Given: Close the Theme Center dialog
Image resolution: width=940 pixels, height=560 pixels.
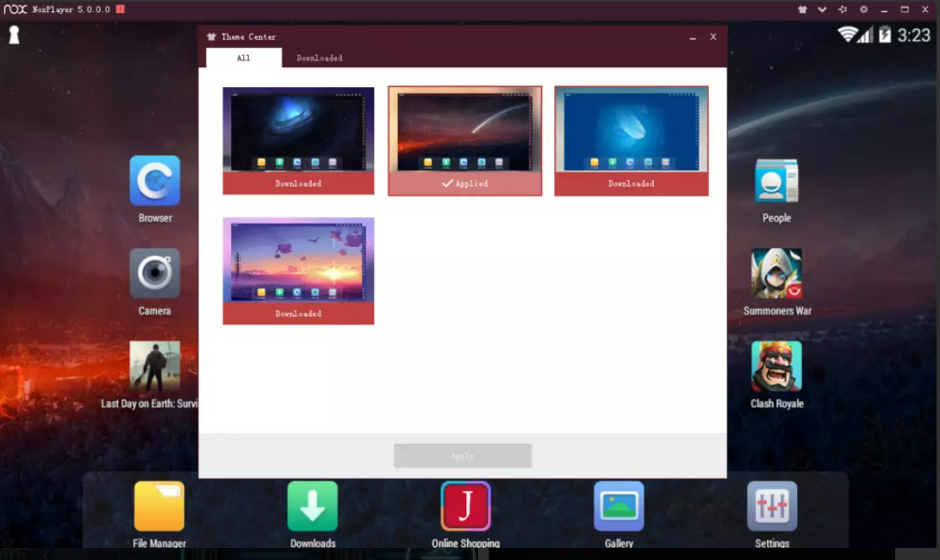Looking at the screenshot, I should click(713, 37).
